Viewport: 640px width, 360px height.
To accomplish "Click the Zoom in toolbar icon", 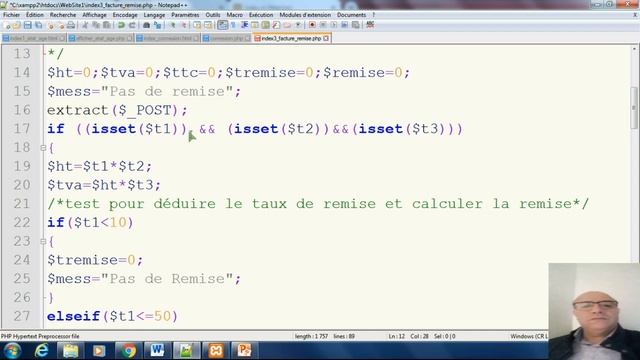I will (173, 25).
